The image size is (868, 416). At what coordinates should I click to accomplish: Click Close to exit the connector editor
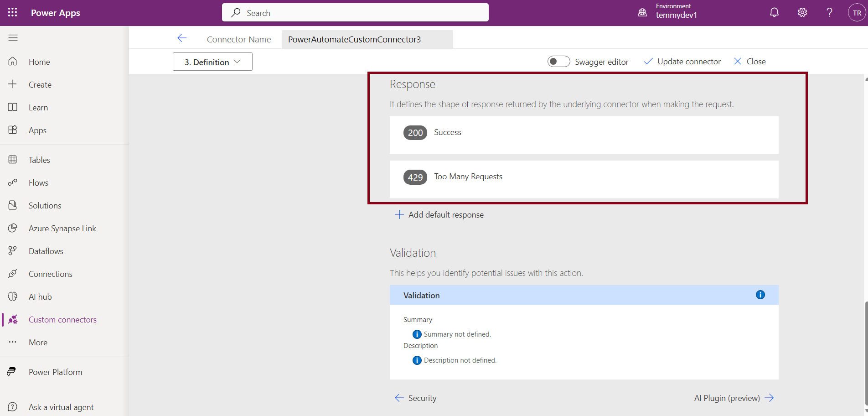pos(749,62)
